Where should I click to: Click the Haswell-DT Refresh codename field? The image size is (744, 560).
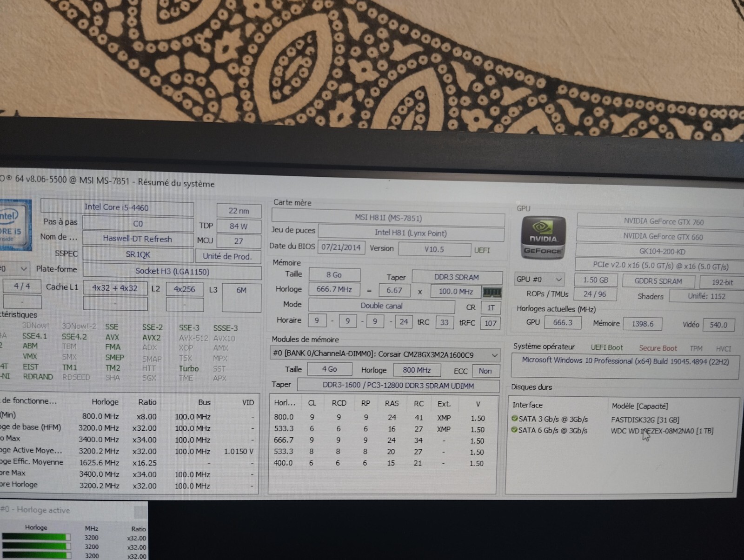[138, 239]
